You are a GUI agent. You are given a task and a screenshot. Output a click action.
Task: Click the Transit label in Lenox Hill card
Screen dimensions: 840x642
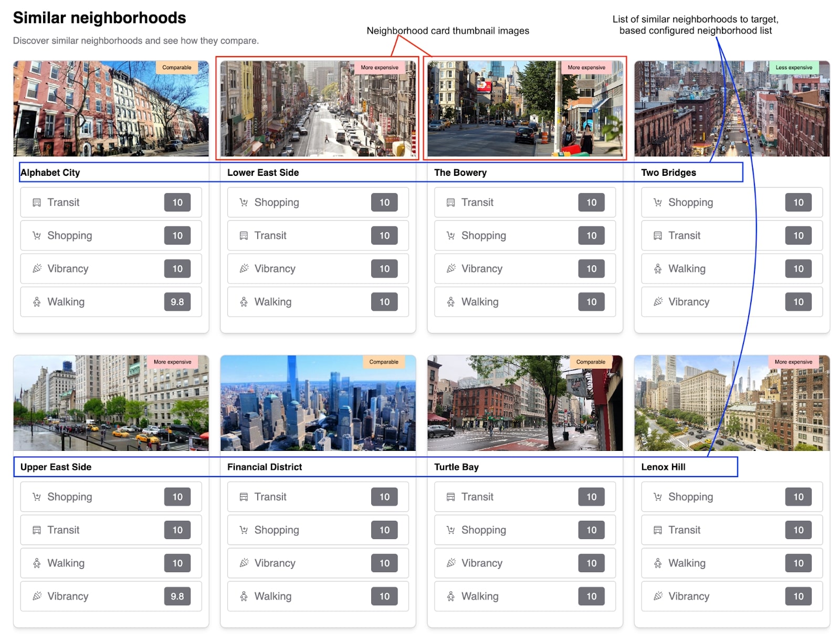click(x=684, y=530)
